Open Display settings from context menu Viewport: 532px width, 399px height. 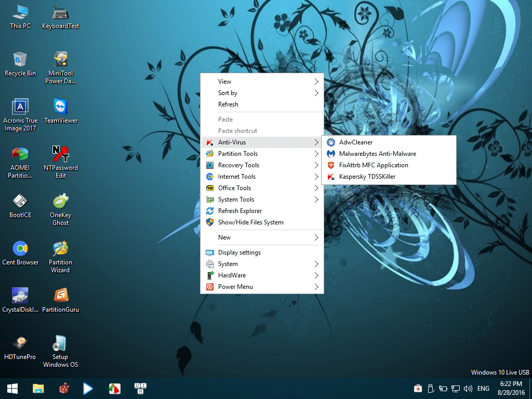tap(262, 252)
